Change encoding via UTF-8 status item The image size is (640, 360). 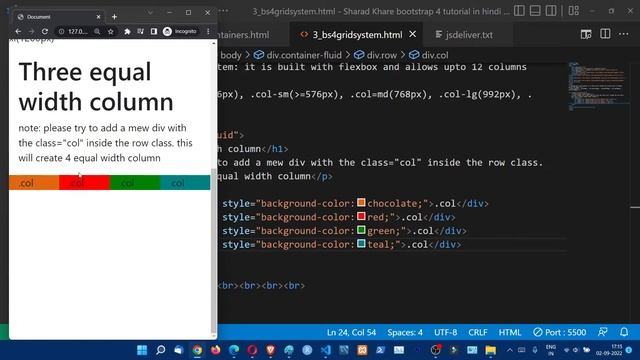[445, 332]
